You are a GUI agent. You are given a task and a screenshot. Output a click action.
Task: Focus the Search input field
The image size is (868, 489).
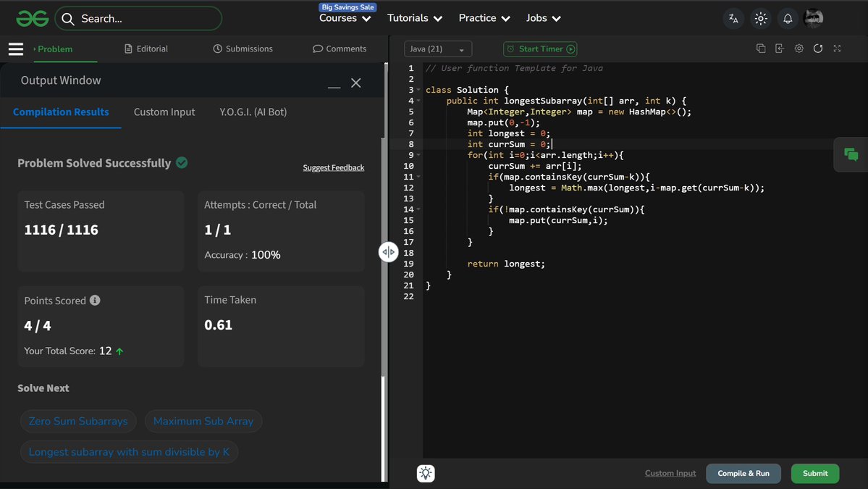coord(138,19)
